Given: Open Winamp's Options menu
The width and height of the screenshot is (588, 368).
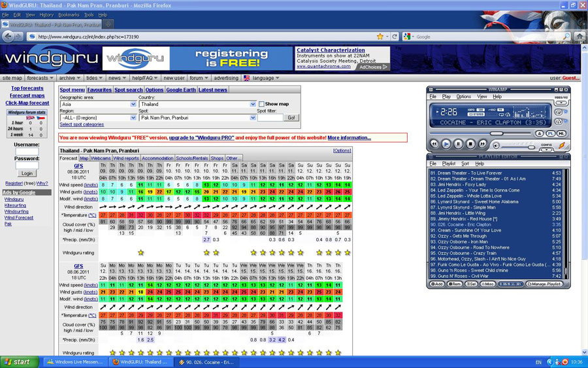Looking at the screenshot, I should pos(463,96).
